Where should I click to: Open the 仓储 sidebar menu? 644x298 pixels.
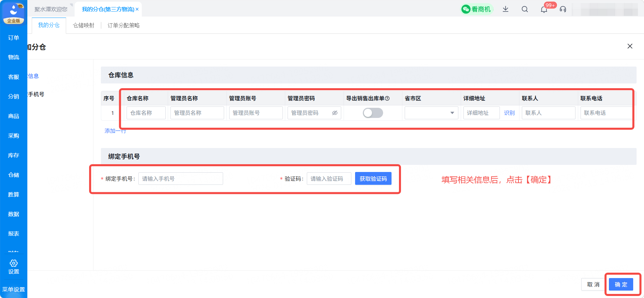(x=14, y=175)
